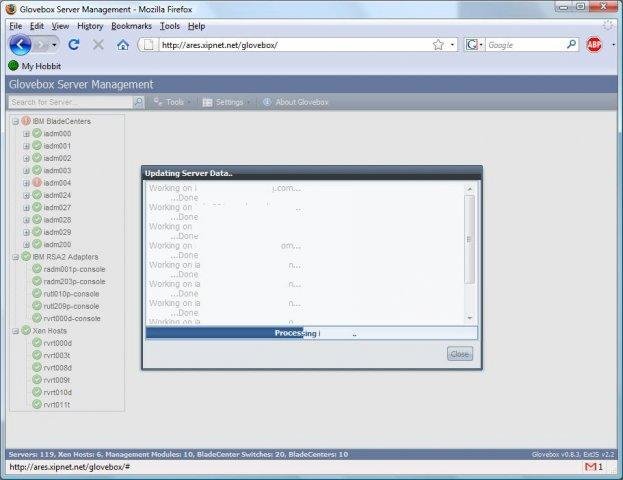Click About Glovebox button

point(296,102)
